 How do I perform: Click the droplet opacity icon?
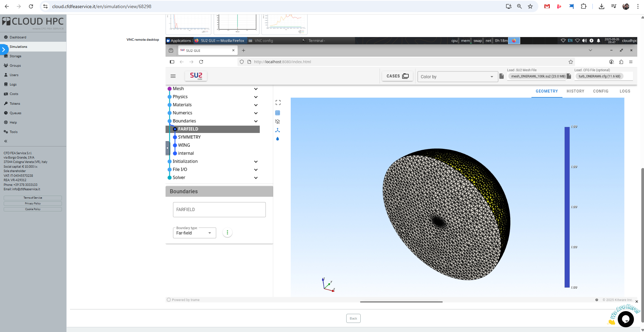[278, 139]
